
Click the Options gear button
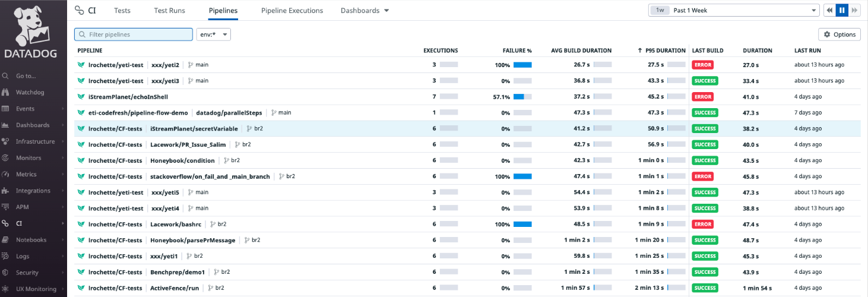[839, 34]
